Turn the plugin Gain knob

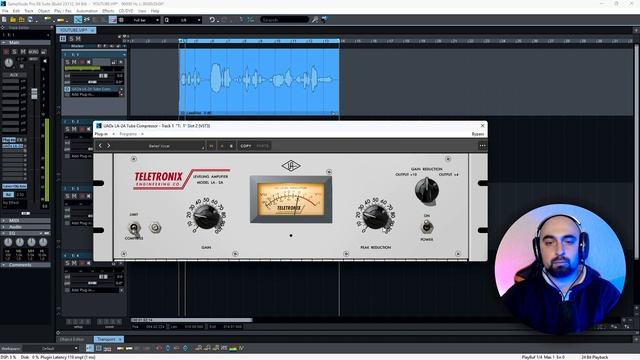click(206, 217)
